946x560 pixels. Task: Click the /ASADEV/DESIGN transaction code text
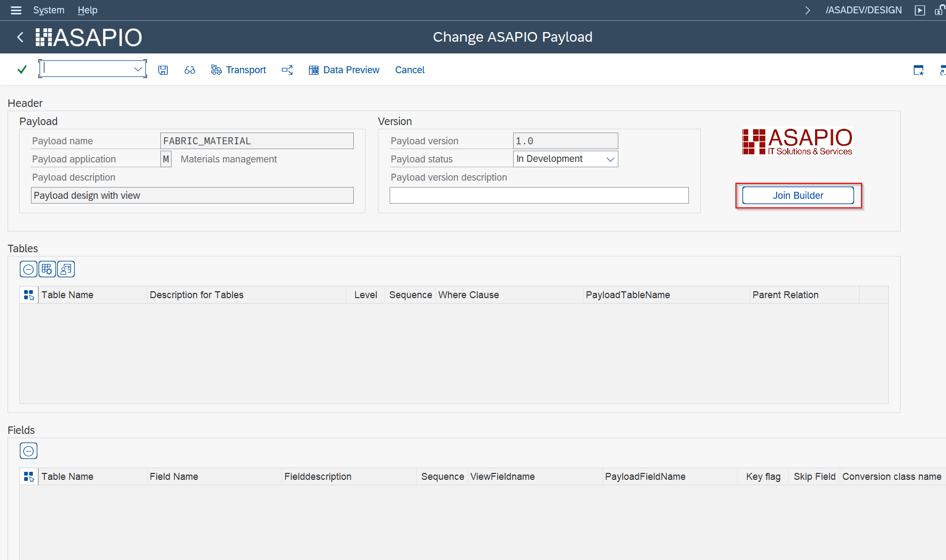click(x=864, y=10)
